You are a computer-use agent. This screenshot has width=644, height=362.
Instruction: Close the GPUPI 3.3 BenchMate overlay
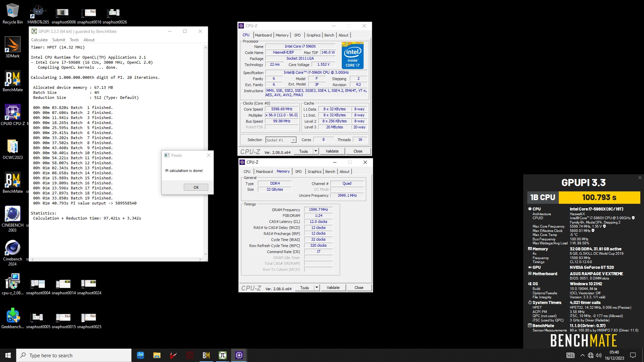(640, 178)
